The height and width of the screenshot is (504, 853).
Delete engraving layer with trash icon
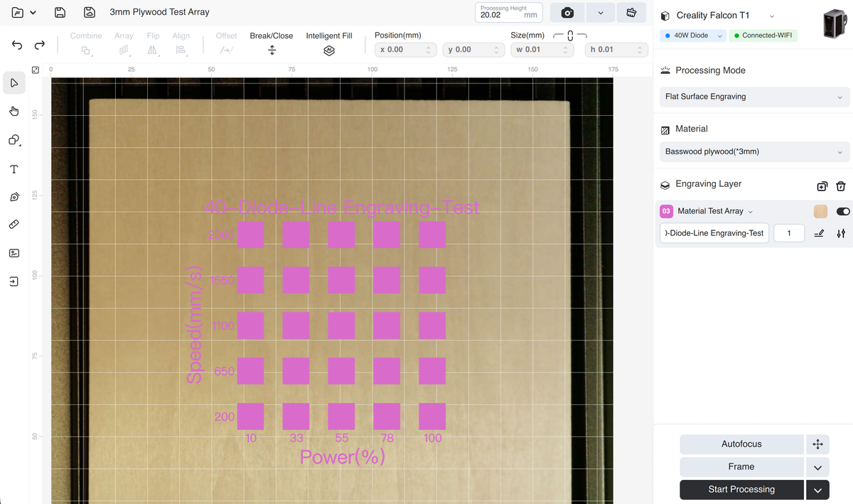(841, 186)
